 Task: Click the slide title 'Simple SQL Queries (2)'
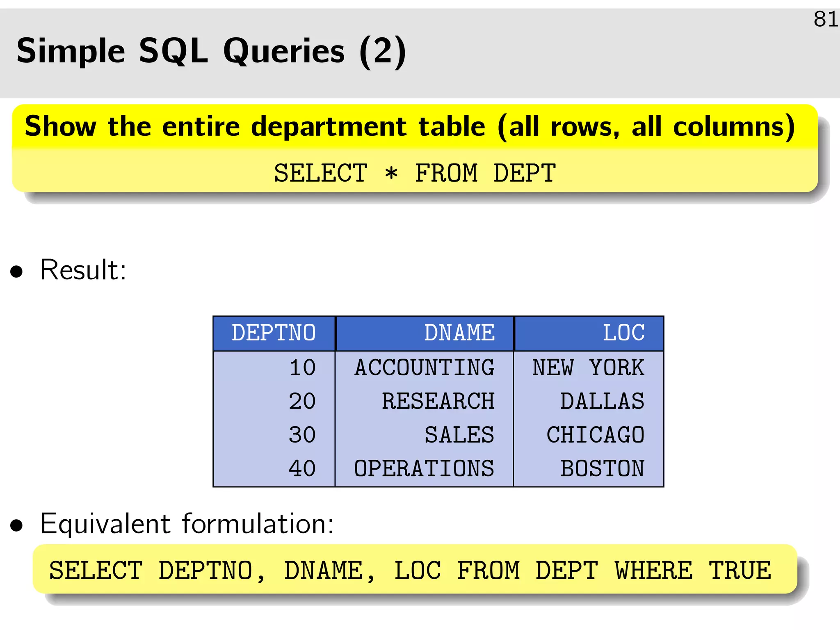[x=211, y=51]
